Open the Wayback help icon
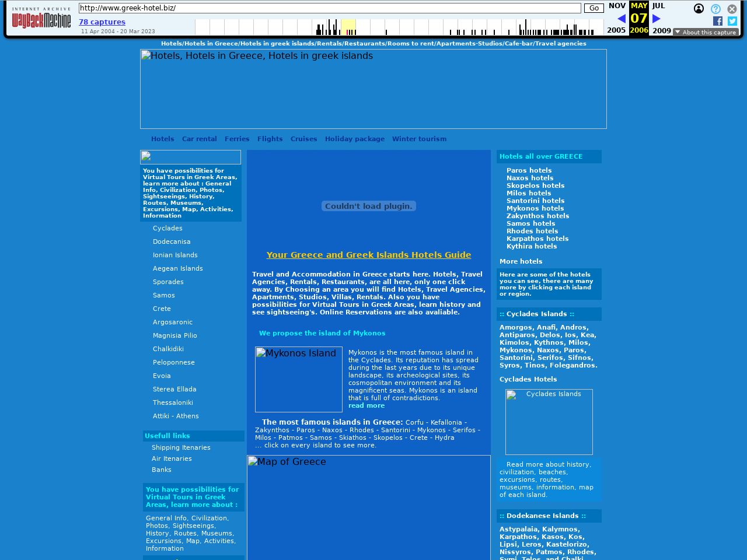 pos(715,9)
